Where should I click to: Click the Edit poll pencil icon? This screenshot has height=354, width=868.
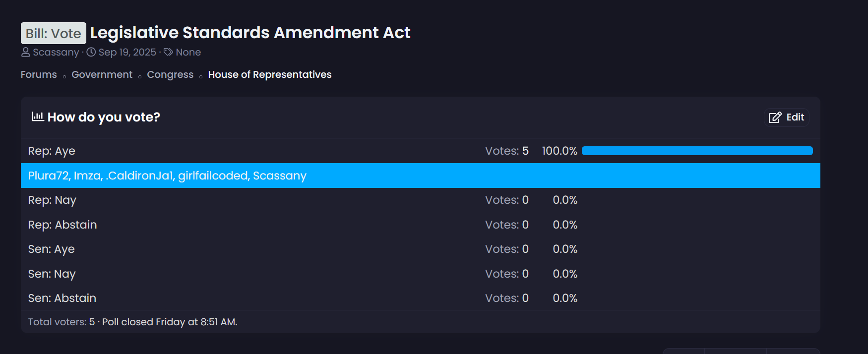[775, 118]
